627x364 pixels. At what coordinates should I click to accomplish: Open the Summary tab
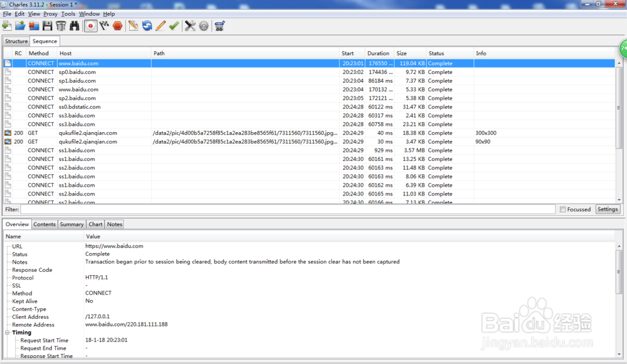pyautogui.click(x=71, y=224)
